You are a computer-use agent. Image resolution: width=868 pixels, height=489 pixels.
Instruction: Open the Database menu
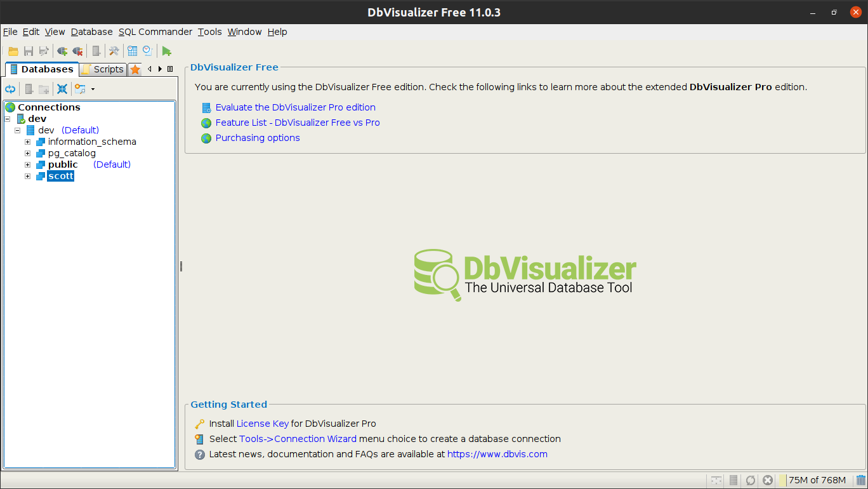pos(92,32)
